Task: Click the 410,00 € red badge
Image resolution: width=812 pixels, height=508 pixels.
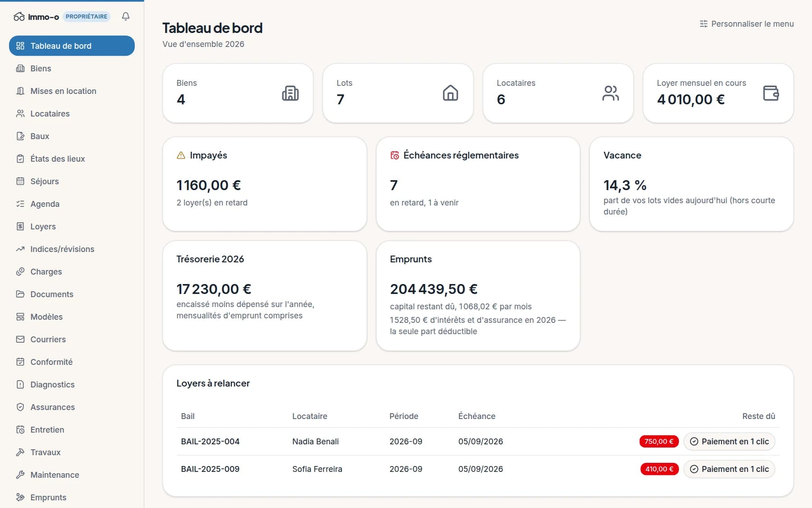Action: tap(660, 469)
